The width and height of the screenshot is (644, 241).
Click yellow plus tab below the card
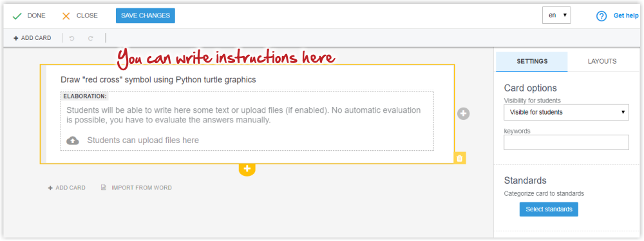tap(247, 169)
